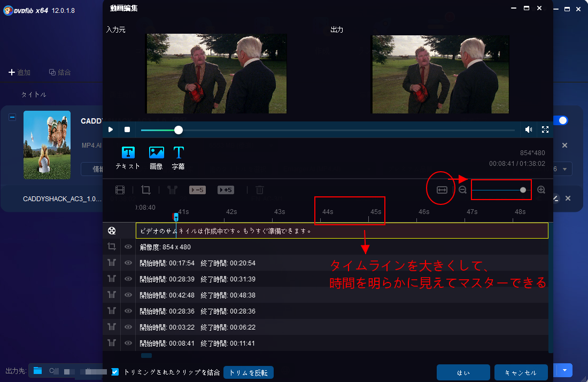The height and width of the screenshot is (382, 588).
Task: Click the video reel track icon
Action: click(112, 231)
